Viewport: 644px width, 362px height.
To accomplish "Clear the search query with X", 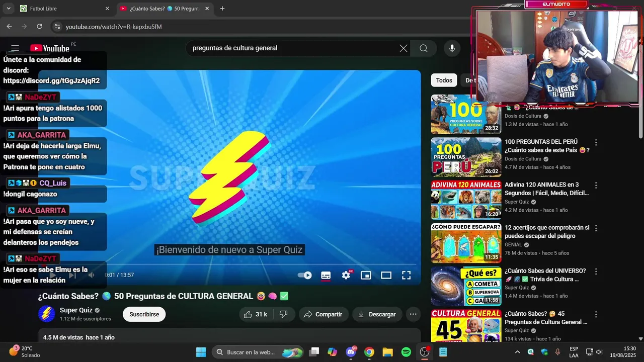I will [x=404, y=48].
